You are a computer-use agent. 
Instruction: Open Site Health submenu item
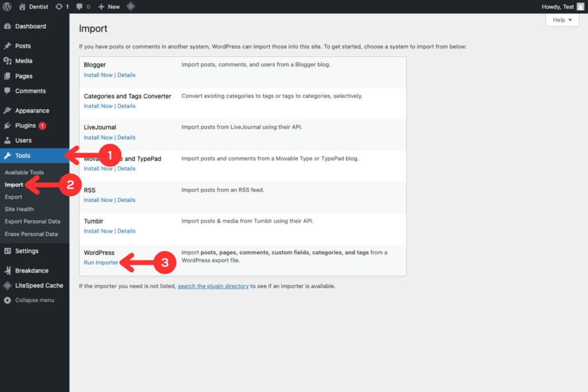tap(19, 209)
